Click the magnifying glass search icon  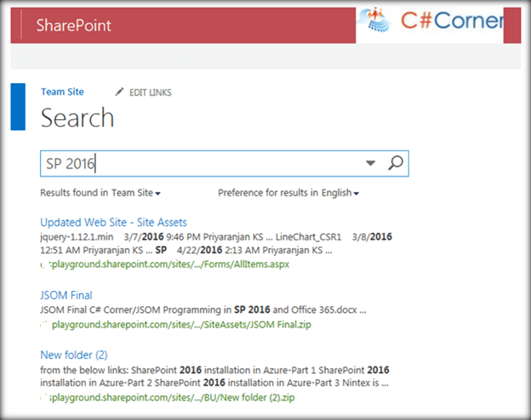click(x=396, y=163)
